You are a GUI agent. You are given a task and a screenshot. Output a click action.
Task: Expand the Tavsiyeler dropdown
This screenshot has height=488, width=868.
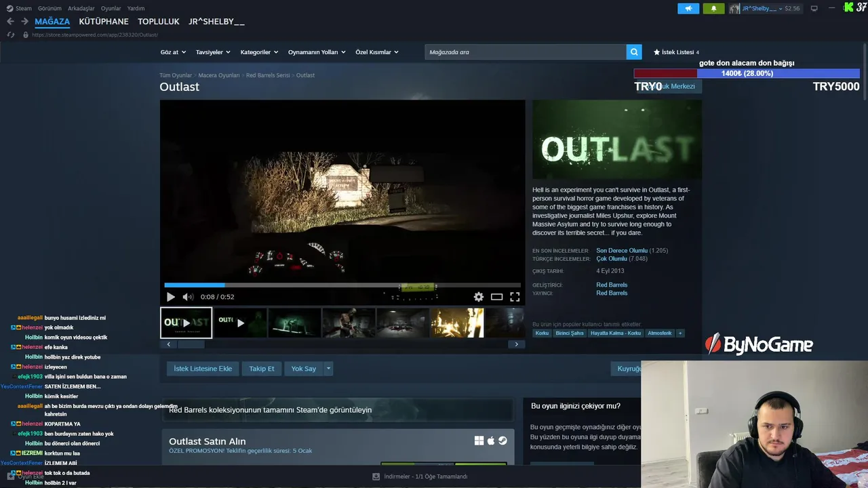coord(213,52)
